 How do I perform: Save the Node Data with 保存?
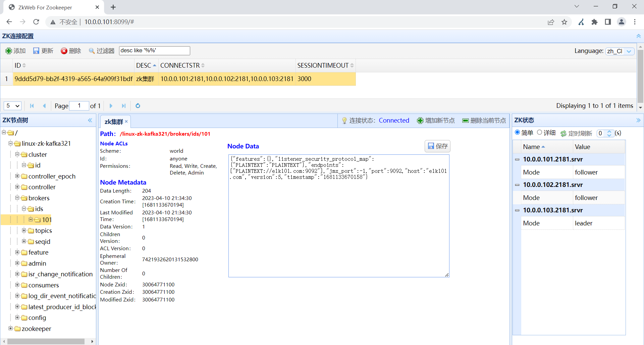coord(438,146)
